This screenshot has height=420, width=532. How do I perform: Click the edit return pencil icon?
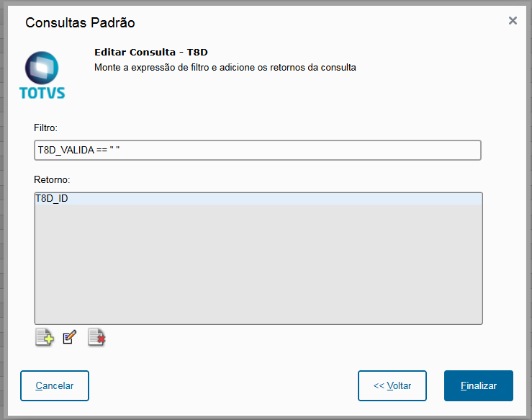(x=70, y=337)
